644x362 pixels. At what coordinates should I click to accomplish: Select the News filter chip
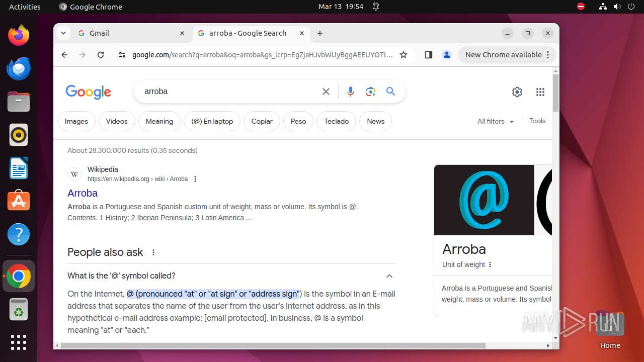pyautogui.click(x=376, y=121)
